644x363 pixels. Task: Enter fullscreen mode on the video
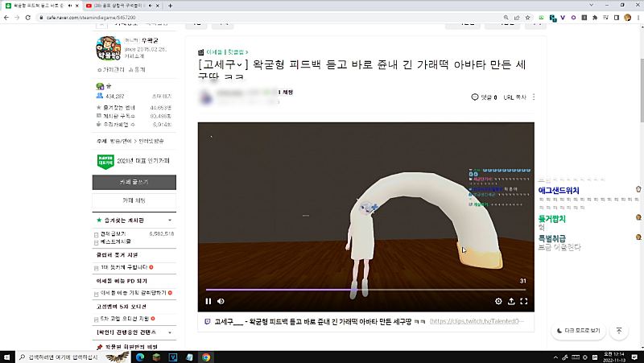point(524,301)
